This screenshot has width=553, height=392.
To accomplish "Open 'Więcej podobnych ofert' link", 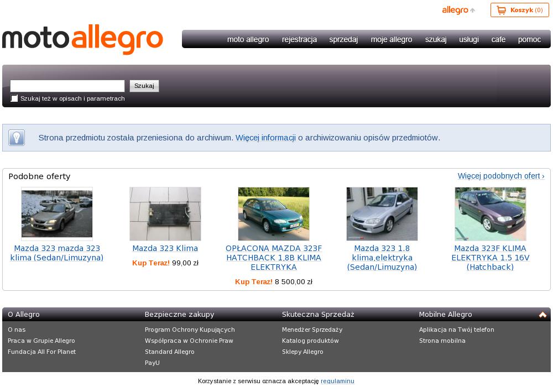I will coord(501,176).
